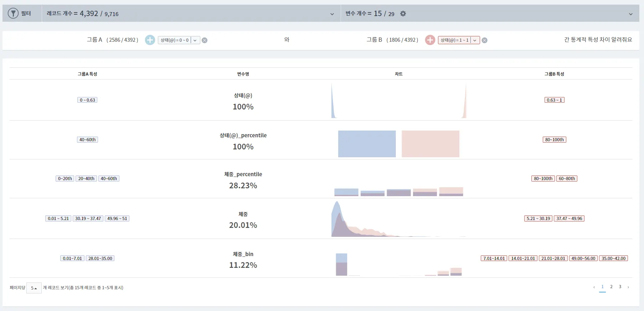Open the rows-per-page dropdown
Viewport: 644px width, 311px height.
(x=34, y=288)
